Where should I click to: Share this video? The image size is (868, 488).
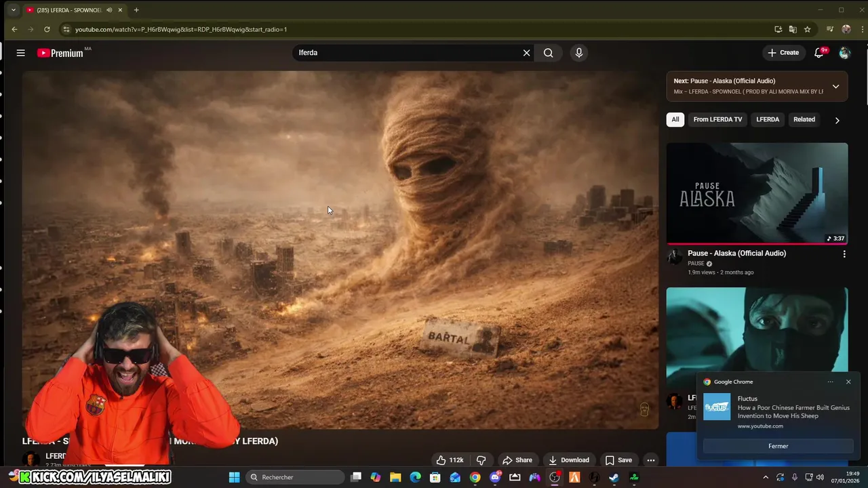(x=517, y=460)
